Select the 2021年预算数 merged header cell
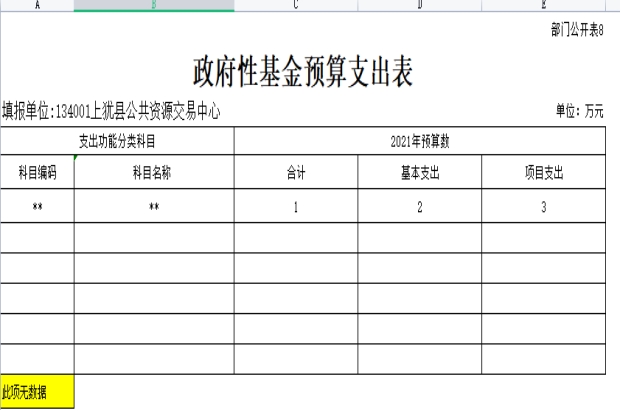 point(420,141)
